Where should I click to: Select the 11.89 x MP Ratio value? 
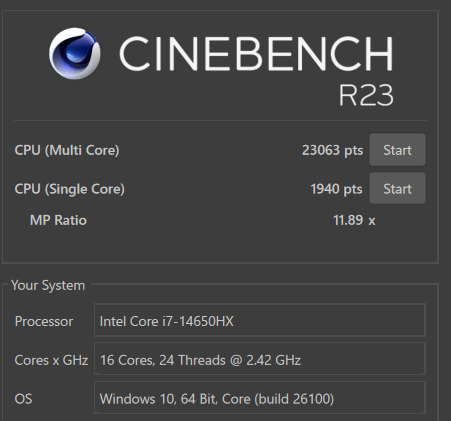354,220
